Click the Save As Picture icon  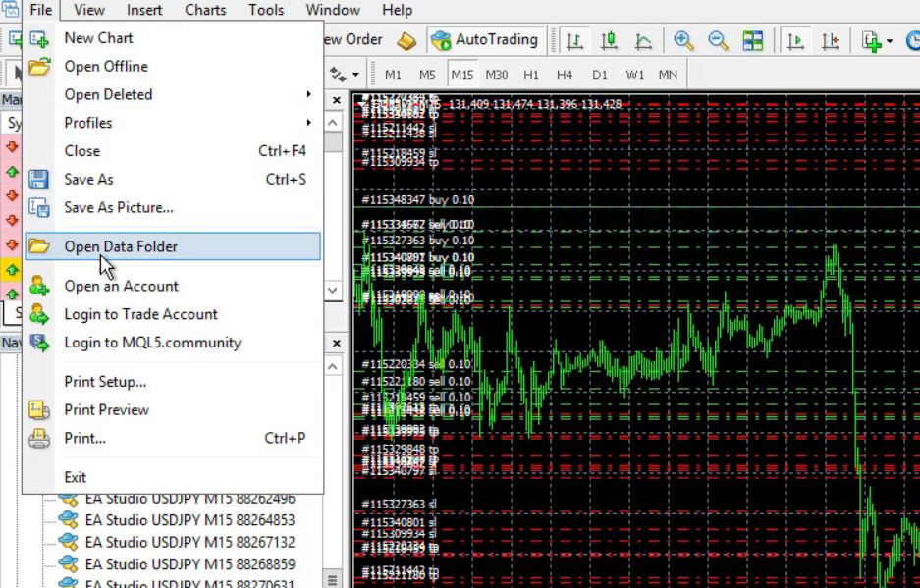coord(39,207)
